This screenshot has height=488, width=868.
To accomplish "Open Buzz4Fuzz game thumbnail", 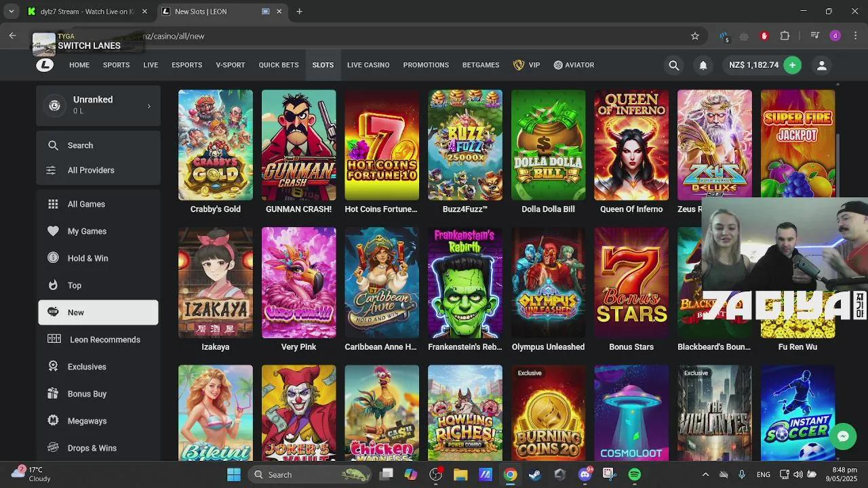I will (x=465, y=145).
